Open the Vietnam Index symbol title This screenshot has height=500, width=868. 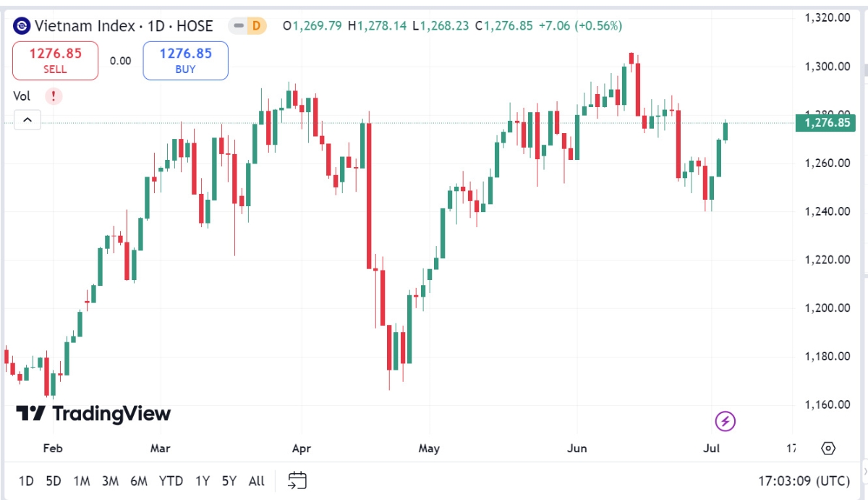(124, 26)
